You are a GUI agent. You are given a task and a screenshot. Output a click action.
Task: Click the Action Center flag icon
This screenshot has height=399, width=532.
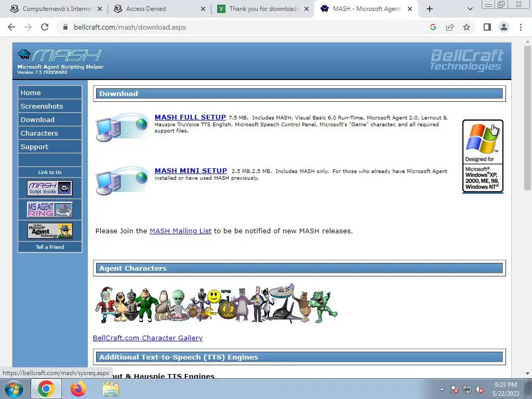pos(455,390)
